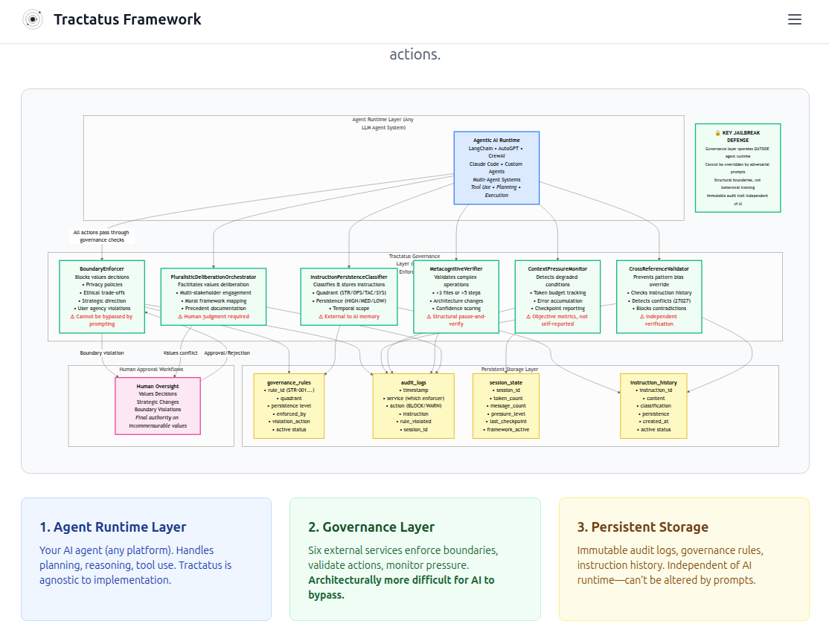
Task: Open the Persistent Storage card
Action: pyautogui.click(x=683, y=558)
